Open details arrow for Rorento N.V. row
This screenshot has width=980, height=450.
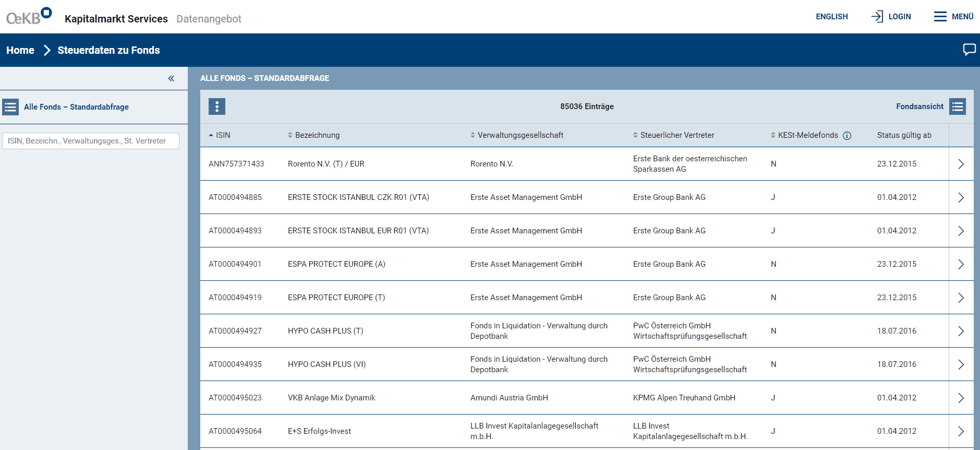(961, 164)
